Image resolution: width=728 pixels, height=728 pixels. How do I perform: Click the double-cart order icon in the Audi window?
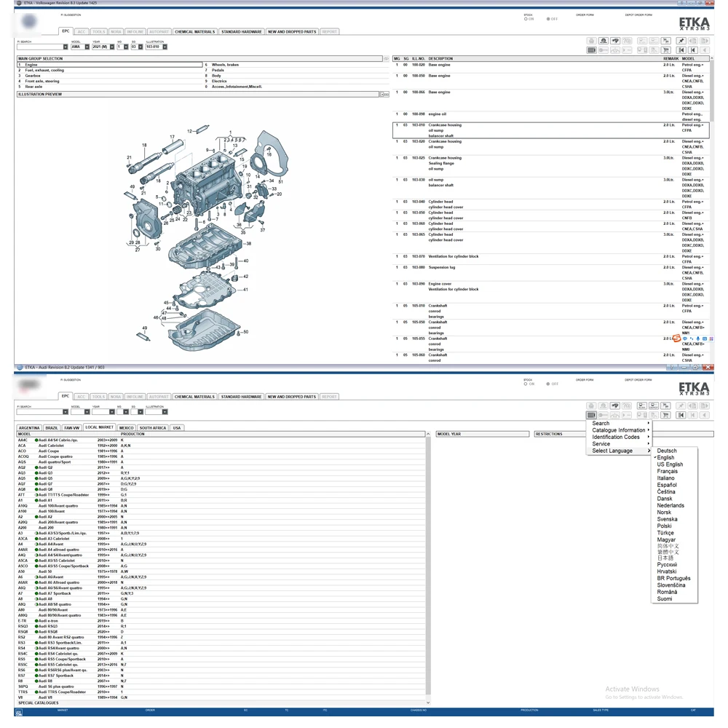click(666, 405)
